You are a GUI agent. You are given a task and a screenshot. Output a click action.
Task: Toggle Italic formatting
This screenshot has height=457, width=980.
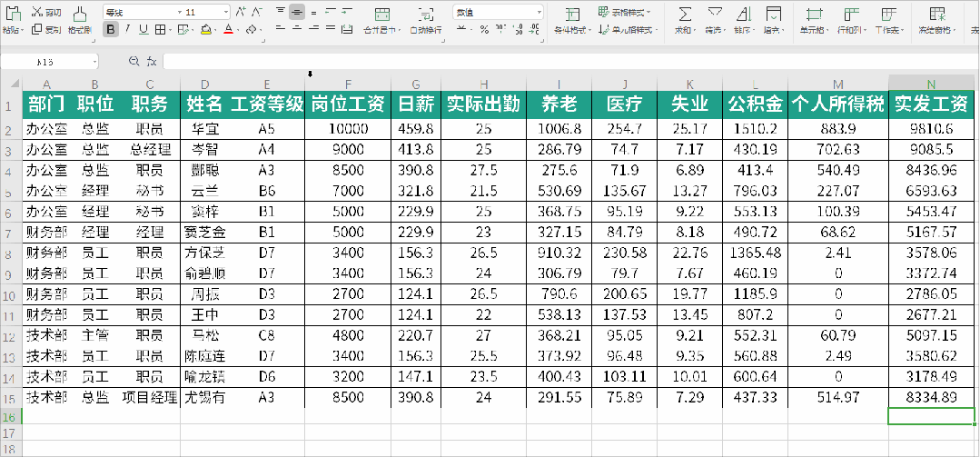point(127,29)
